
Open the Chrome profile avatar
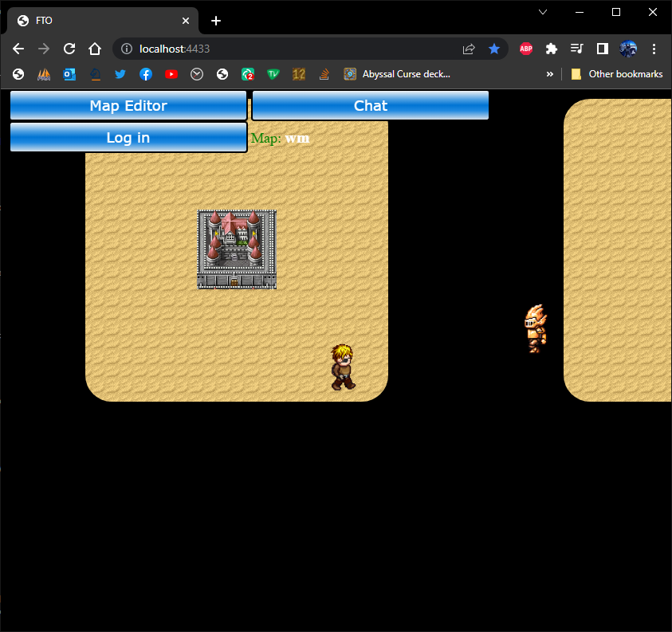(628, 49)
